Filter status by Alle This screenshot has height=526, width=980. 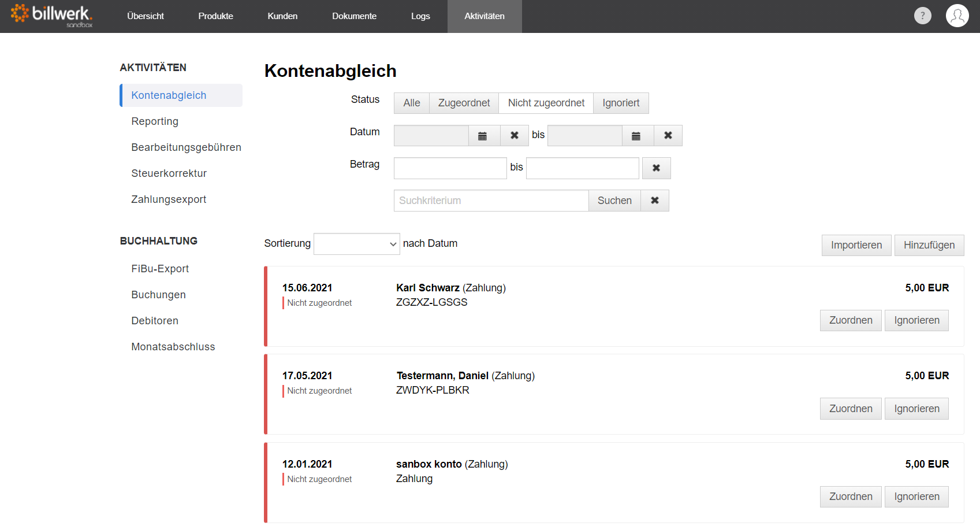point(412,103)
